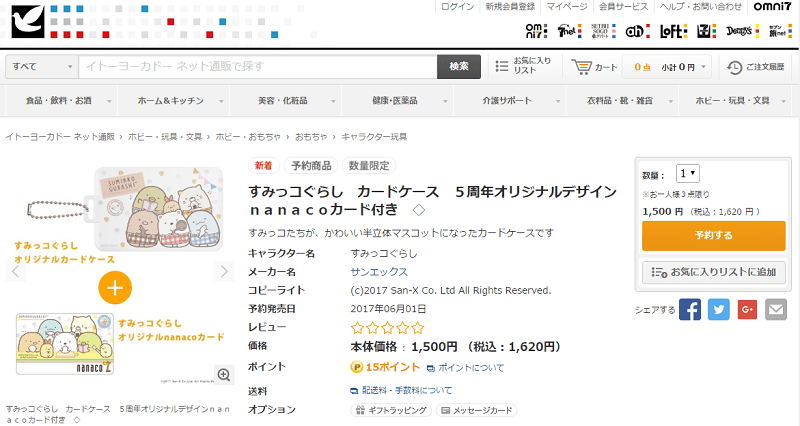Screen dimensions: 800x426
Task: Open the Loft store icon
Action: 673,31
